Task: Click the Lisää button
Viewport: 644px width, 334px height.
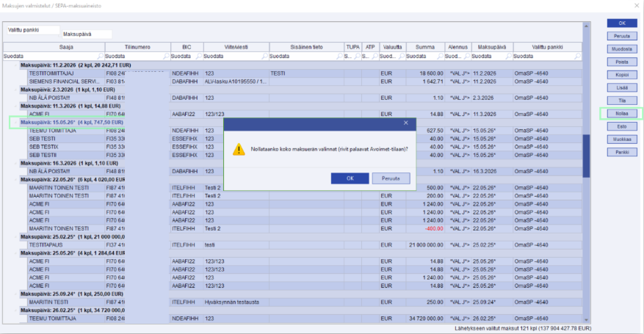Action: pyautogui.click(x=622, y=88)
